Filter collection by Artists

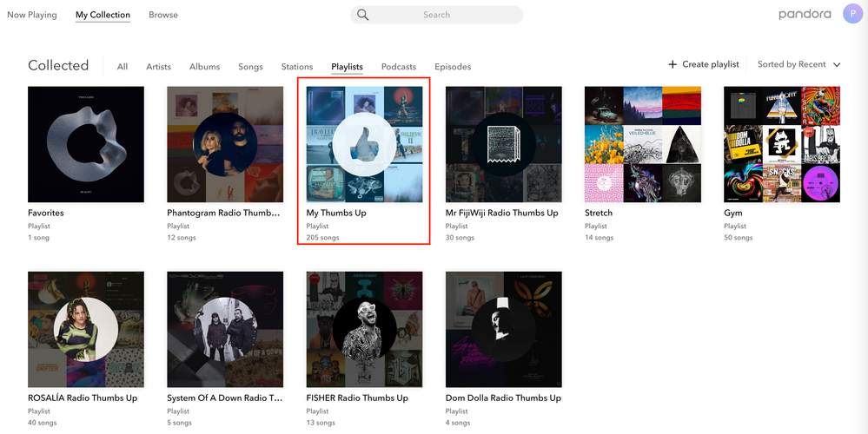[158, 67]
